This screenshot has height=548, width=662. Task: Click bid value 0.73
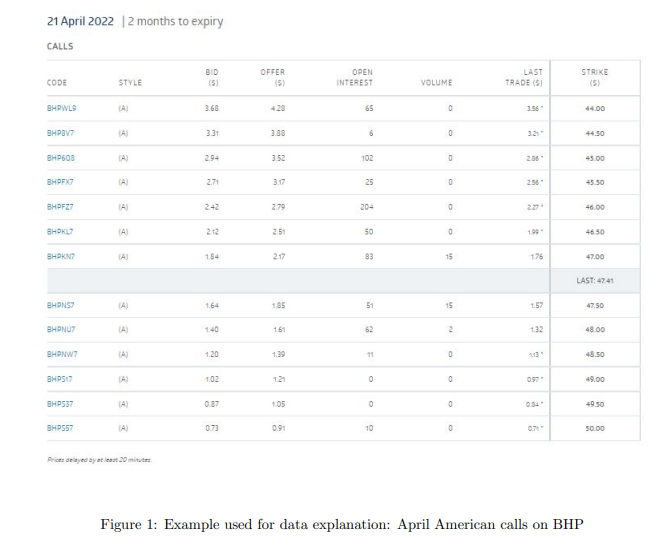[x=212, y=429]
